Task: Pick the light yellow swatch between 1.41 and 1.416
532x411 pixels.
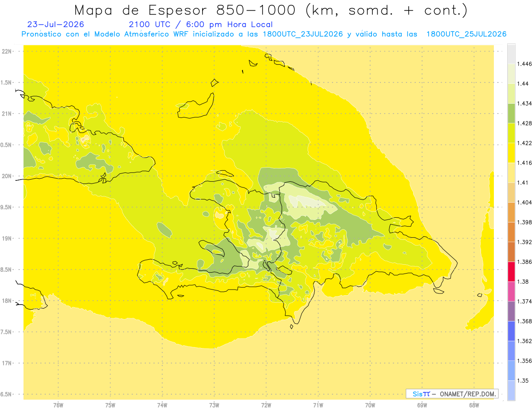Action: click(x=511, y=172)
